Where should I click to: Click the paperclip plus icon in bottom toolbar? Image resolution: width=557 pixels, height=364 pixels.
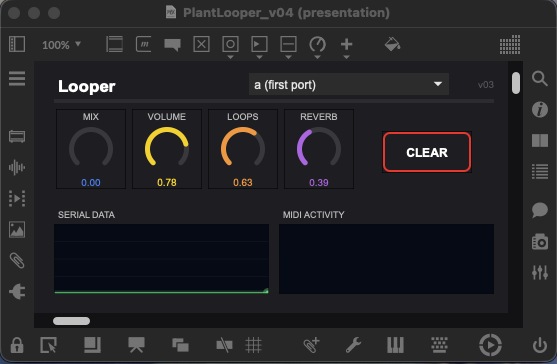coord(311,345)
